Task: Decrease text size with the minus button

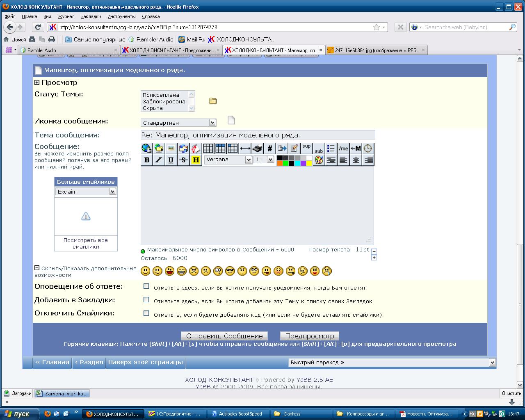Action: coord(374,251)
